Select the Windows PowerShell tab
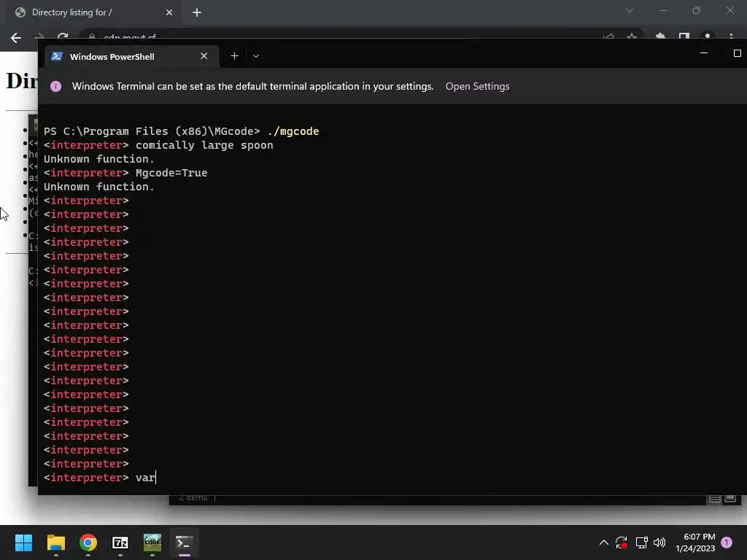This screenshot has width=747, height=560. (x=131, y=56)
